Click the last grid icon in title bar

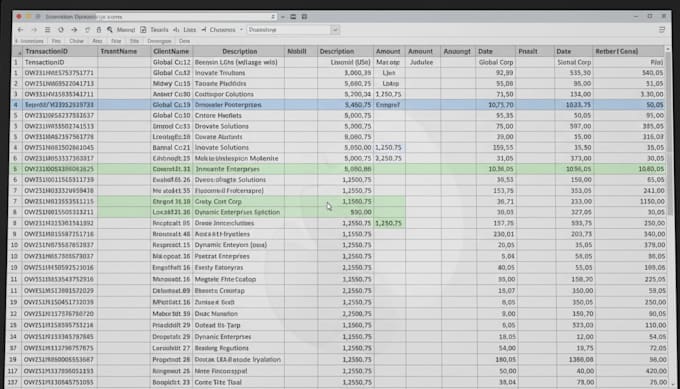click(304, 16)
